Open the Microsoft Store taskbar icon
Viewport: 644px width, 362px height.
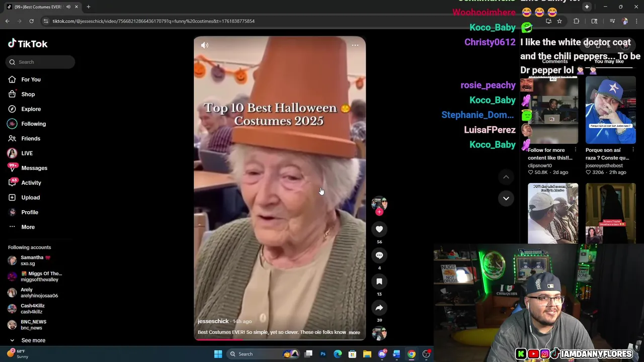(x=353, y=354)
